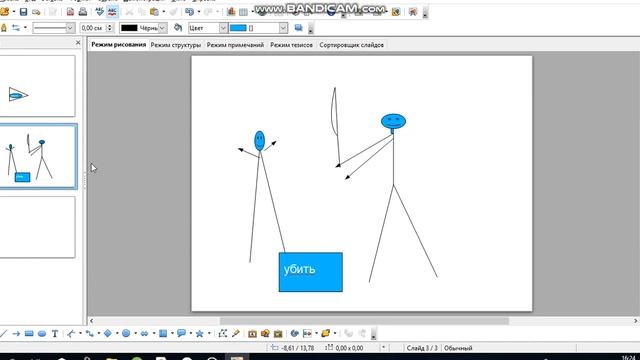This screenshot has width=640, height=360.
Task: Select the Flowchart shapes tool
Action: 163,334
